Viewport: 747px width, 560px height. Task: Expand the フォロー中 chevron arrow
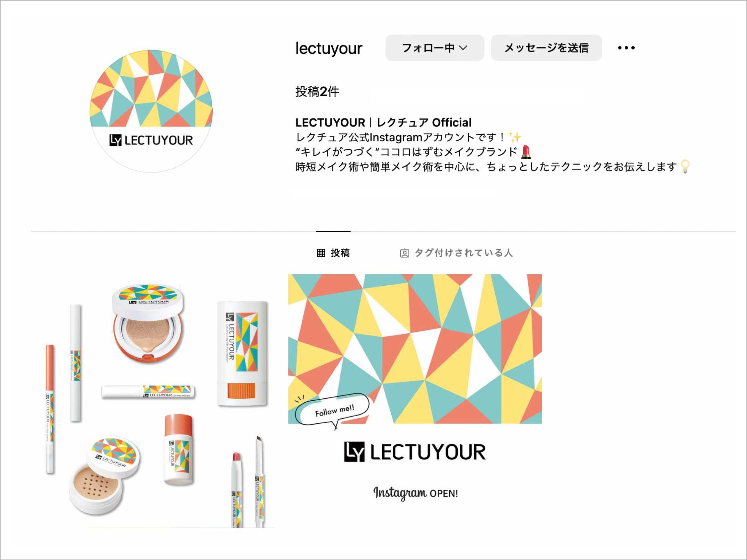(x=464, y=48)
